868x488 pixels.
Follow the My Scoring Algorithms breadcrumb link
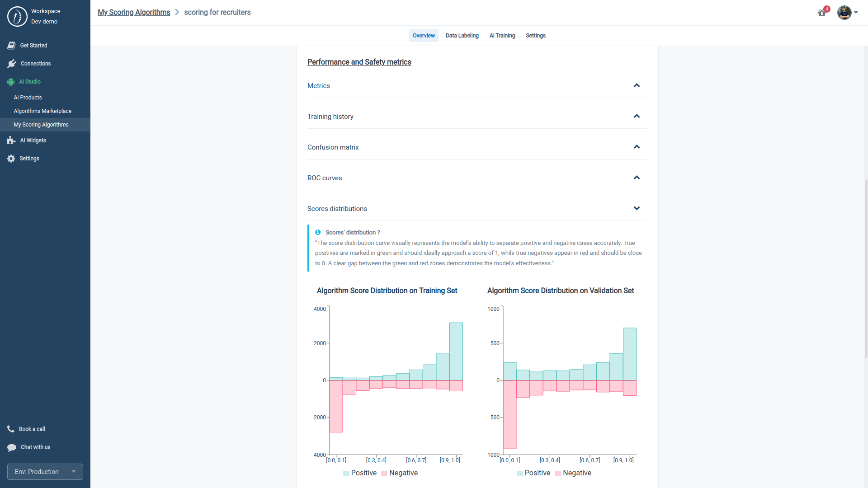click(x=133, y=12)
